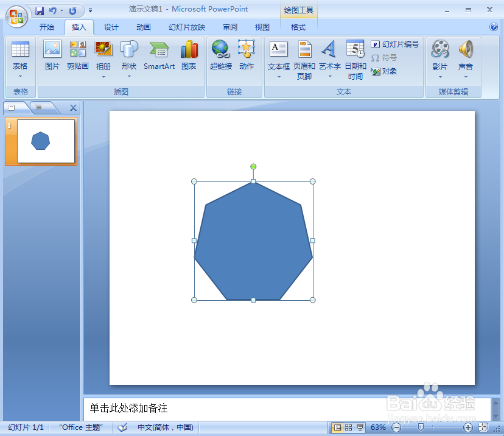Insert a chart with 图表
This screenshot has width=504, height=436.
point(189,55)
